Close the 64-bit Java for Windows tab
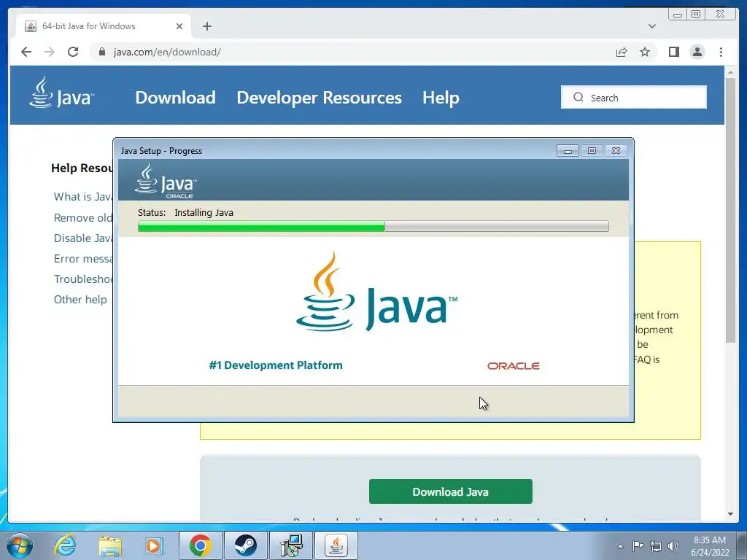The height and width of the screenshot is (560, 747). click(179, 26)
